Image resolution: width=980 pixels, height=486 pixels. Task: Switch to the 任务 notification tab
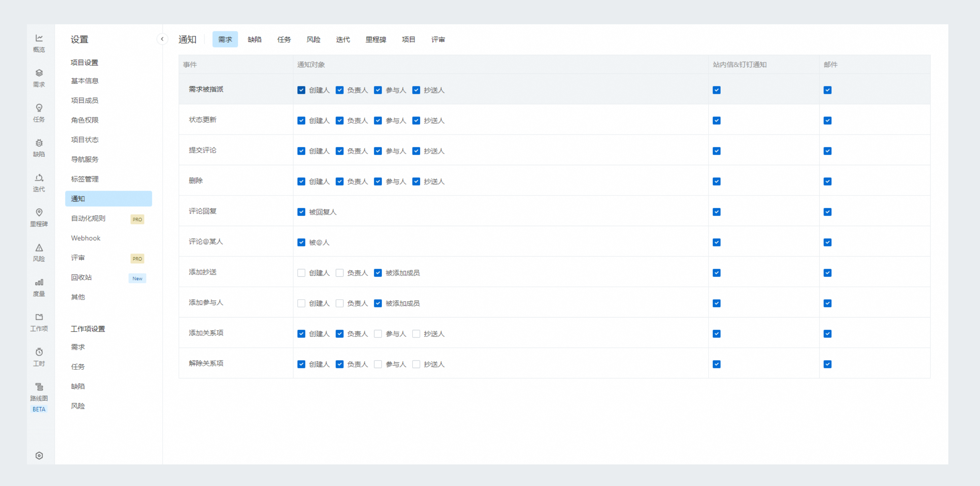pyautogui.click(x=284, y=39)
